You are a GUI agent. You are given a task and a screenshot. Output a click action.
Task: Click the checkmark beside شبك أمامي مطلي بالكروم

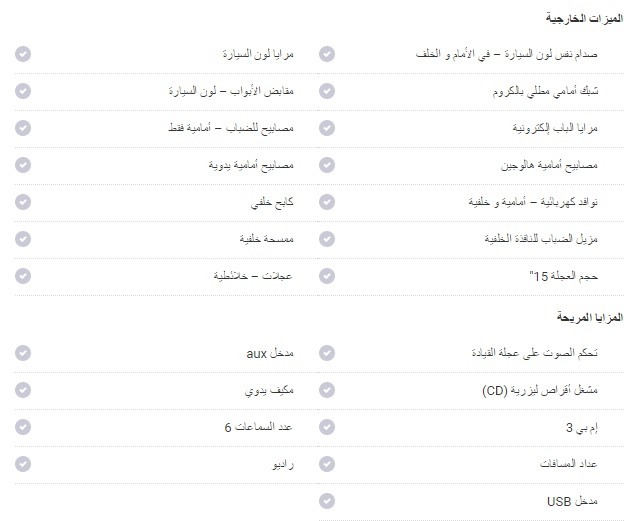pos(327,91)
